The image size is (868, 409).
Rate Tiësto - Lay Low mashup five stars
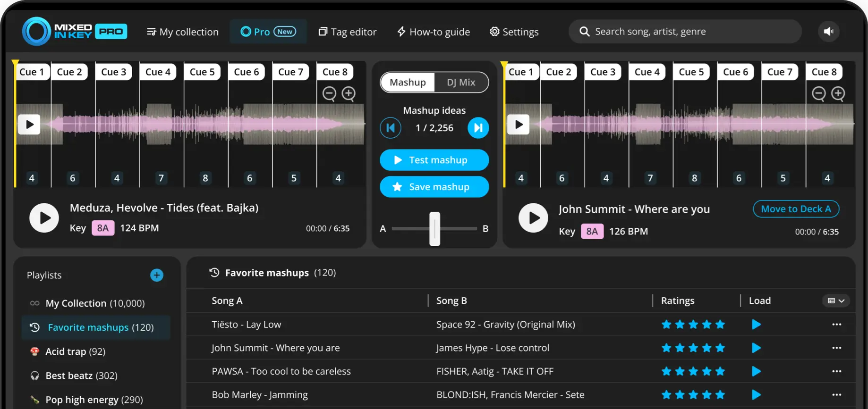click(x=720, y=325)
